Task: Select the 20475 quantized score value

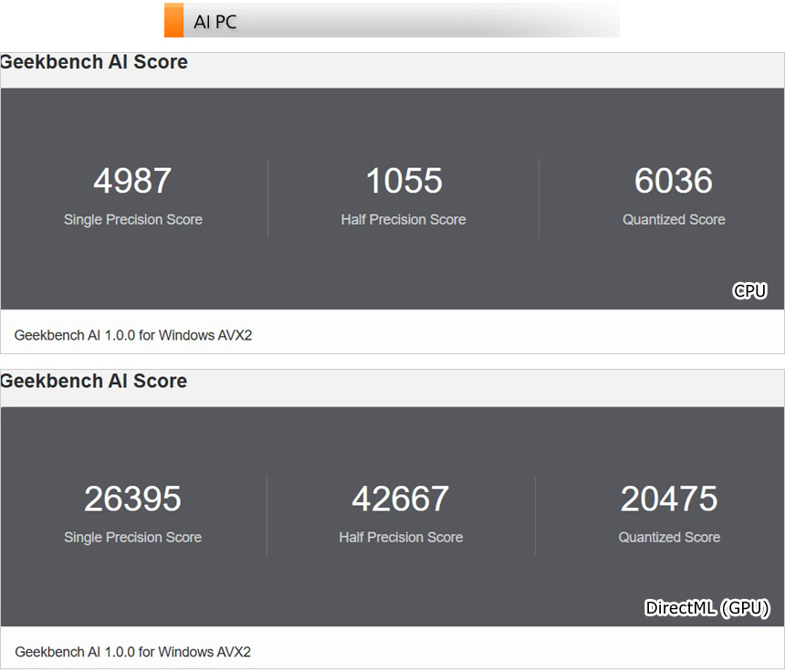Action: pos(669,499)
